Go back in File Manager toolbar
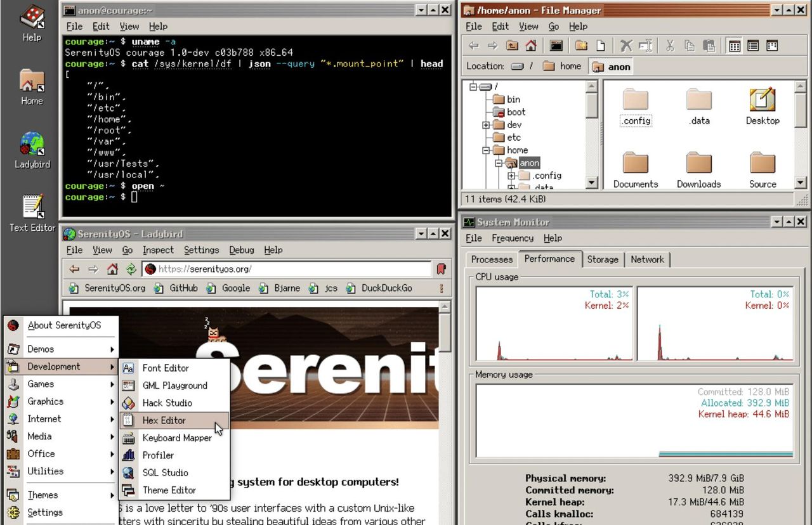812x525 pixels. pos(473,46)
